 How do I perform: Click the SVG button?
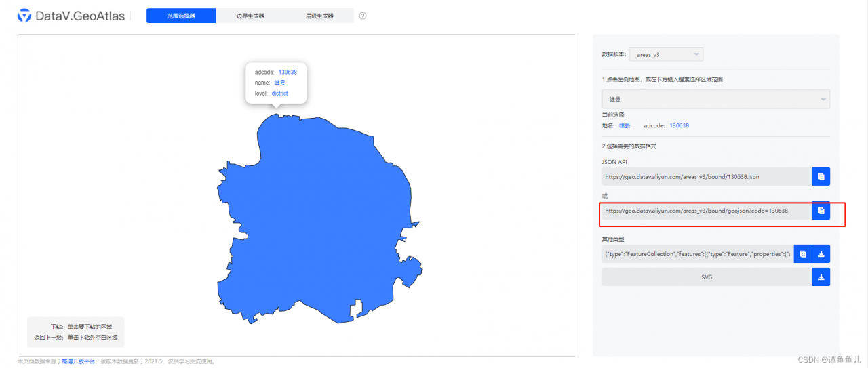707,277
